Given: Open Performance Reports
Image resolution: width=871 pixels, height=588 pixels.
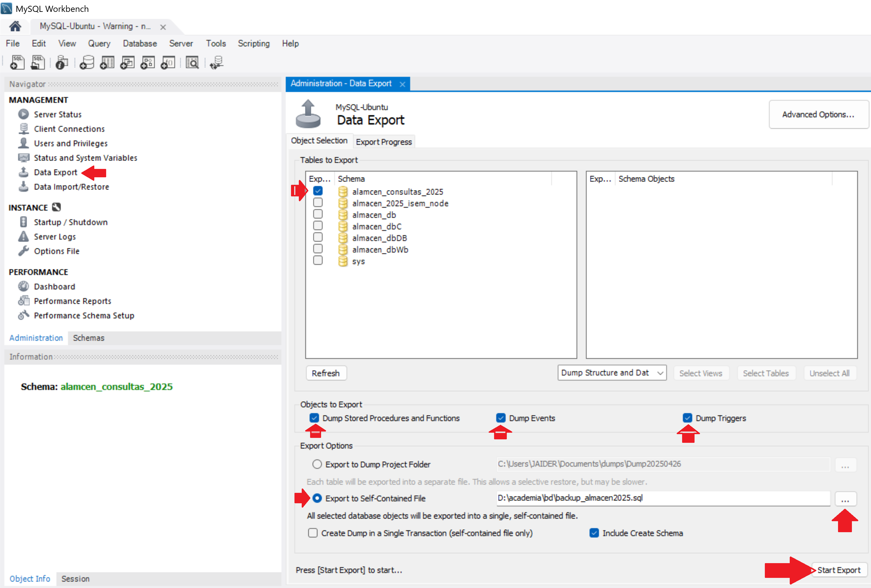Looking at the screenshot, I should (x=72, y=301).
